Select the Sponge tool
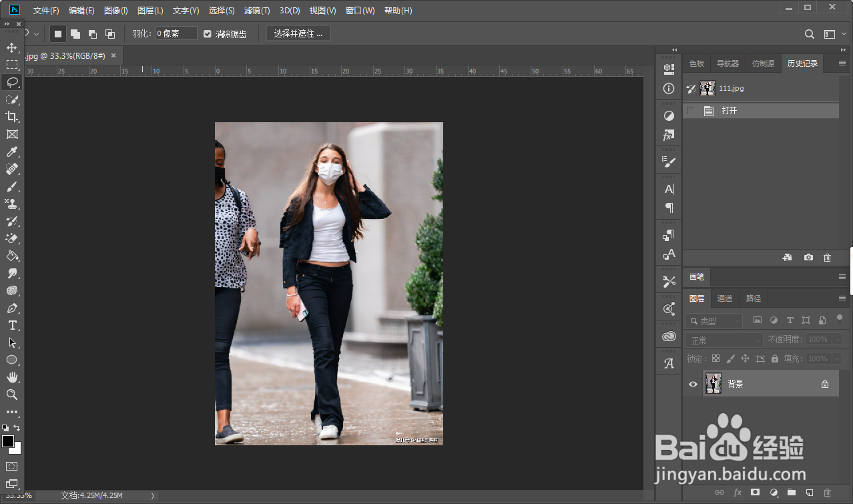853x504 pixels. 12,290
